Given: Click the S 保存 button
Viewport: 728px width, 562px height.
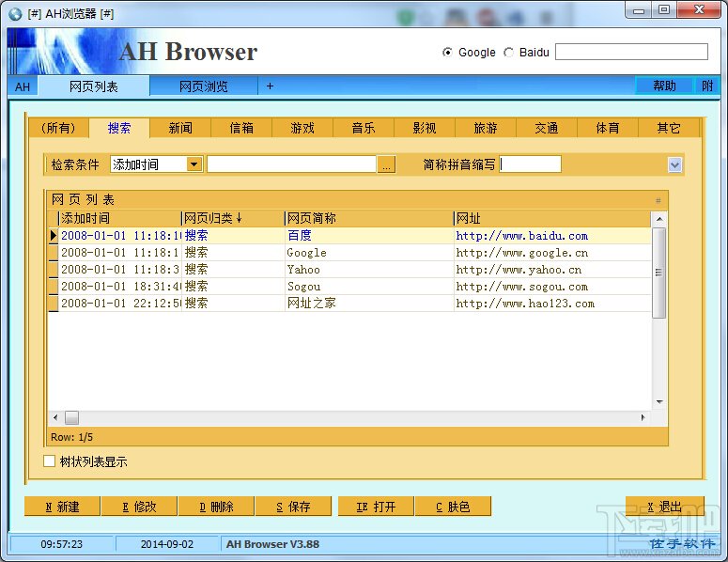Looking at the screenshot, I should click(x=293, y=507).
